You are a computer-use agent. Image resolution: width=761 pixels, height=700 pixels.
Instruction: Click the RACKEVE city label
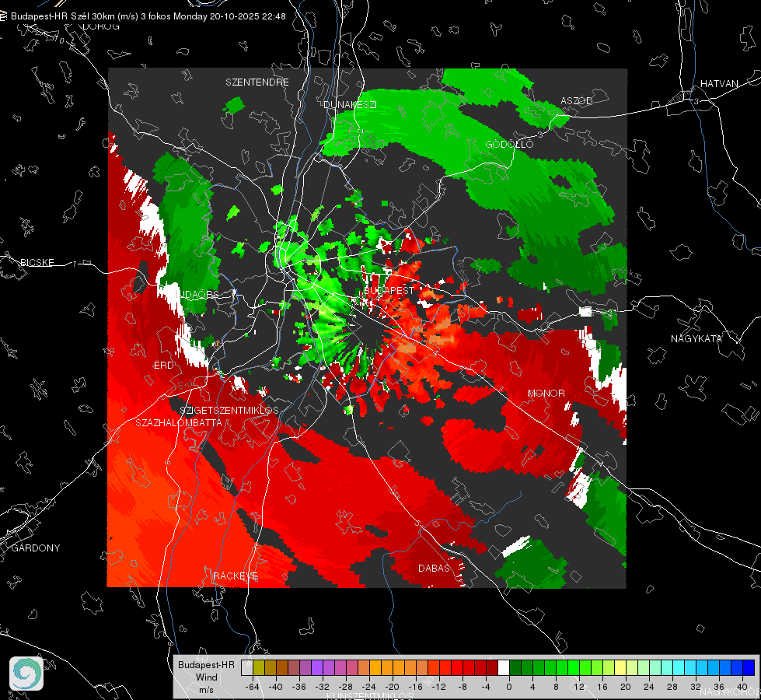236,576
